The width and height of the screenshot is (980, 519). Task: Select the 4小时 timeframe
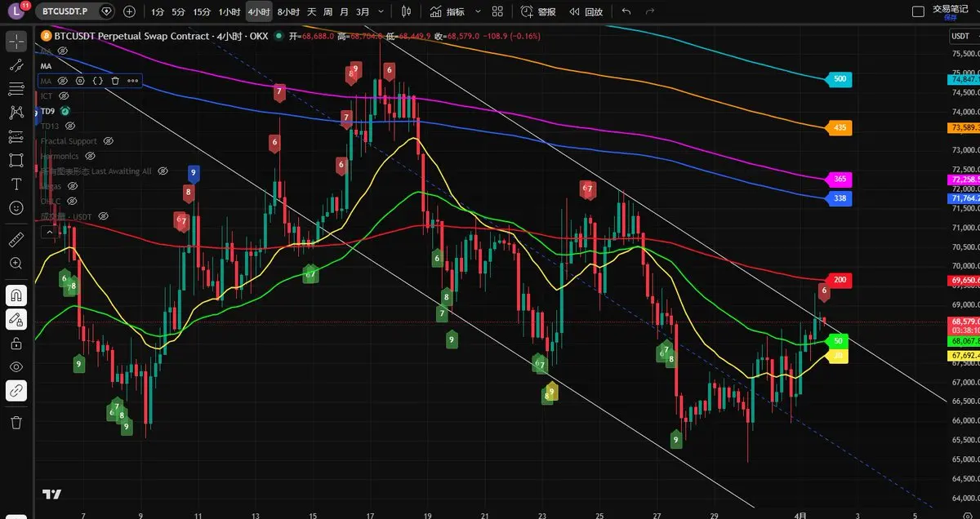click(258, 11)
